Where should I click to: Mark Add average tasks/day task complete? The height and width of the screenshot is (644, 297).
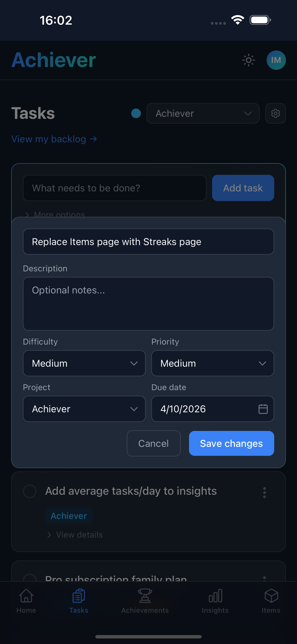tap(30, 491)
